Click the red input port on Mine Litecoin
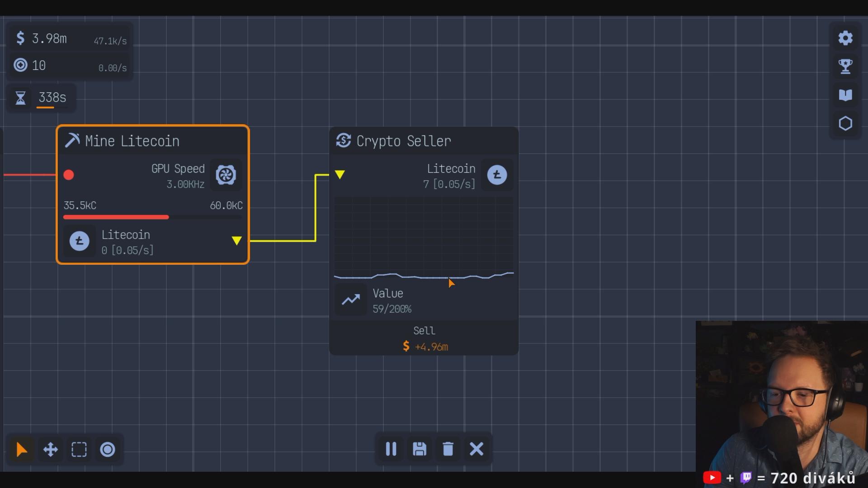Viewport: 868px width, 488px height. (x=69, y=175)
